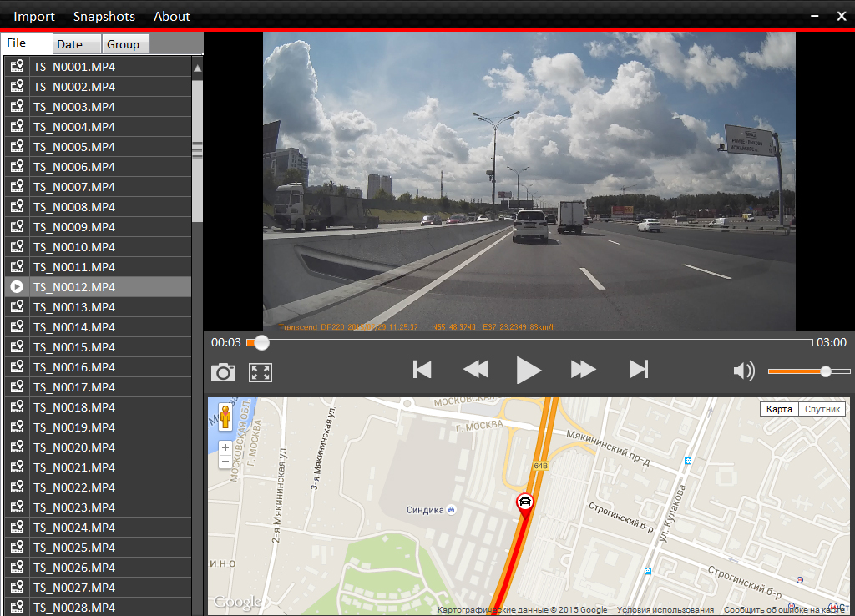Zoom in on the map
Viewport: 855px width, 616px height.
225,447
